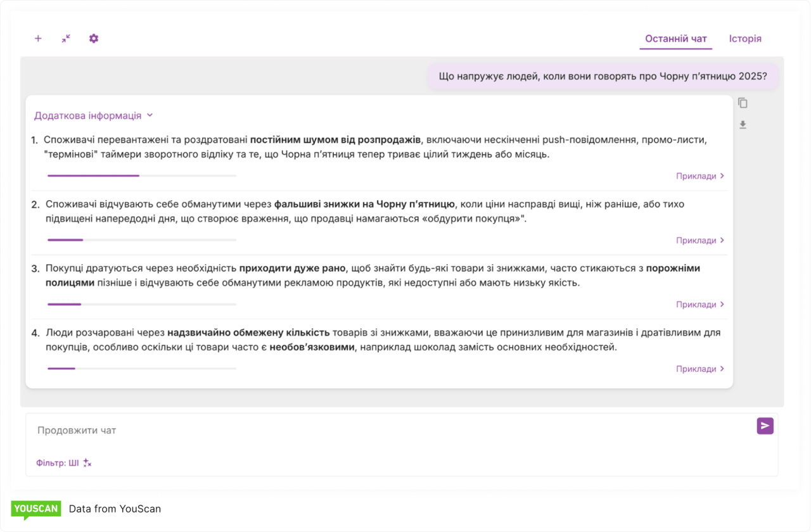
Task: Clear the ШІ filter sparkle icon
Action: pyautogui.click(x=87, y=463)
